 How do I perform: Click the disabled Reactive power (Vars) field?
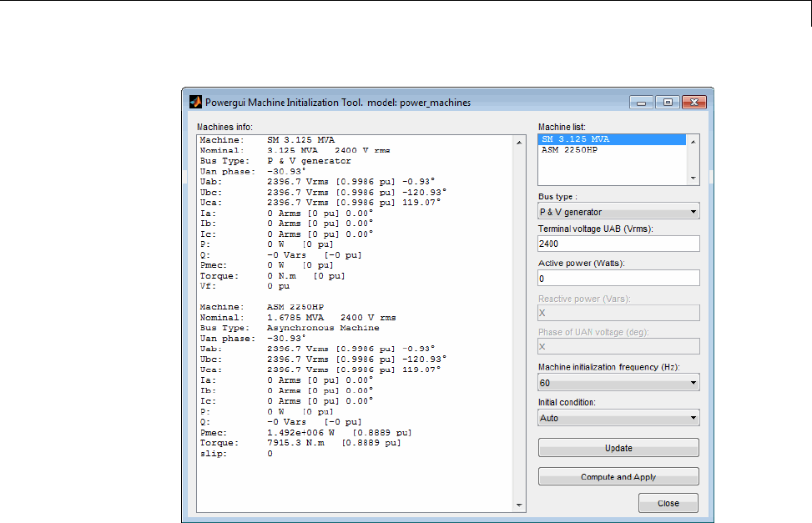click(618, 312)
